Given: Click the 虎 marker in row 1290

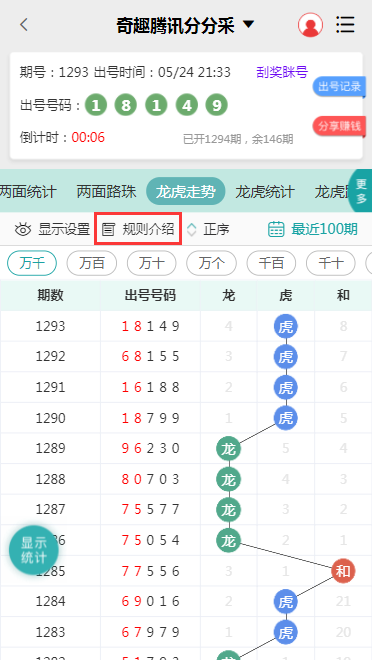Looking at the screenshot, I should [286, 418].
